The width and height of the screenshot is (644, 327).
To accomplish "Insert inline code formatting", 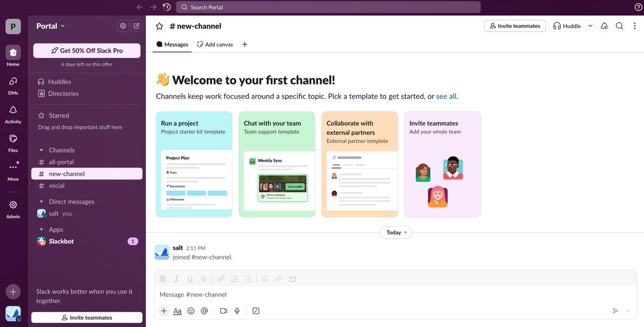I will click(279, 279).
